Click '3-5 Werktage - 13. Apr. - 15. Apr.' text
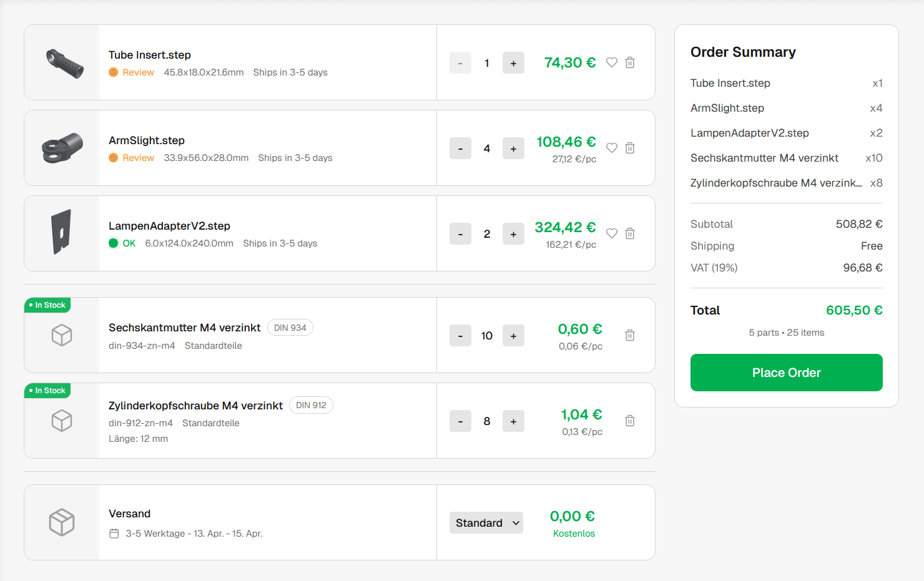The height and width of the screenshot is (581, 924). 194,534
